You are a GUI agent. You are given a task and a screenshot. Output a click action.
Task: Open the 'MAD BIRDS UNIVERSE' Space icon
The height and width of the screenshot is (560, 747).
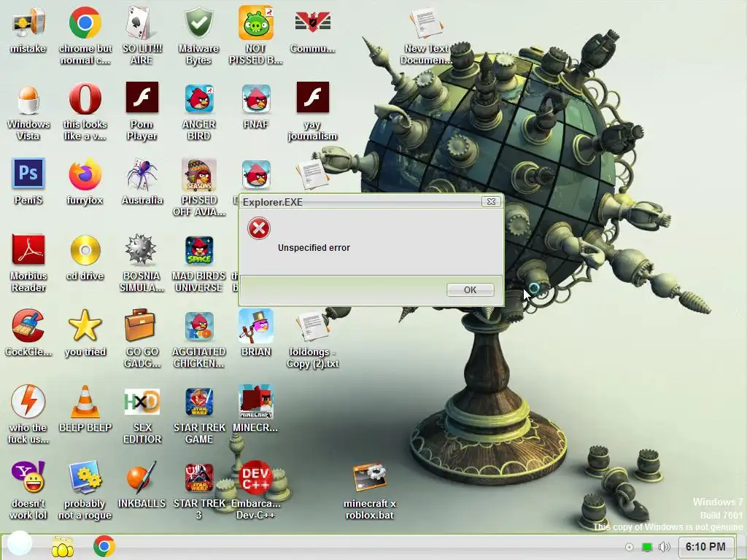click(x=198, y=250)
